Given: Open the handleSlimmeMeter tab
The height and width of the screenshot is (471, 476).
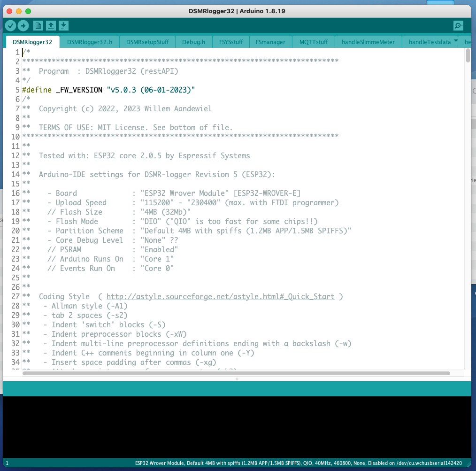Looking at the screenshot, I should (368, 42).
